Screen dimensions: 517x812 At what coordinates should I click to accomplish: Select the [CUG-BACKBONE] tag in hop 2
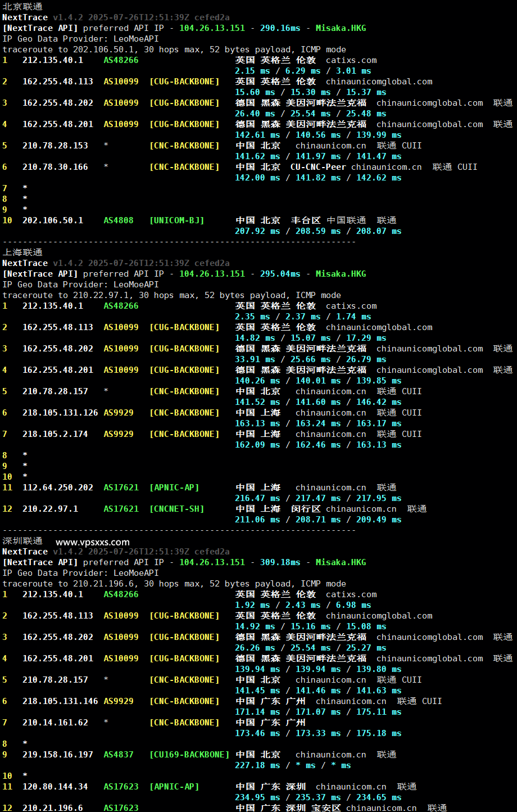pos(185,81)
